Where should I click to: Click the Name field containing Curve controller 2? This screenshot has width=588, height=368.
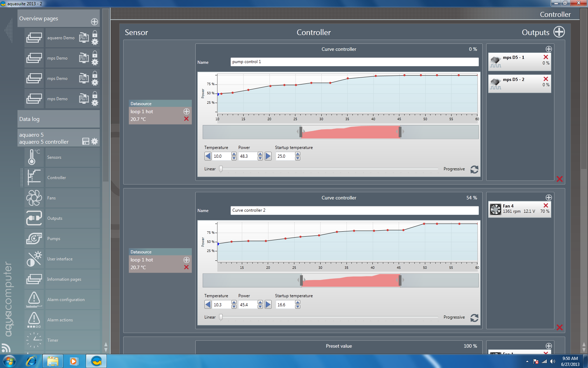[354, 210]
